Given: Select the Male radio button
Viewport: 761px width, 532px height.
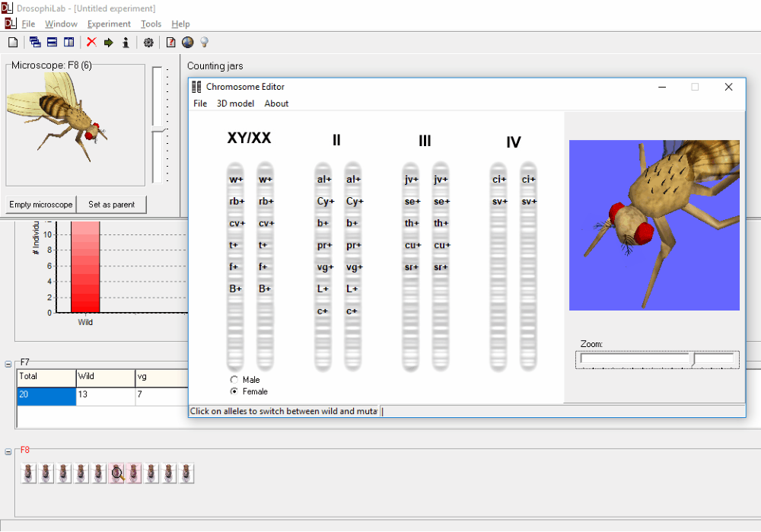Looking at the screenshot, I should pyautogui.click(x=234, y=380).
